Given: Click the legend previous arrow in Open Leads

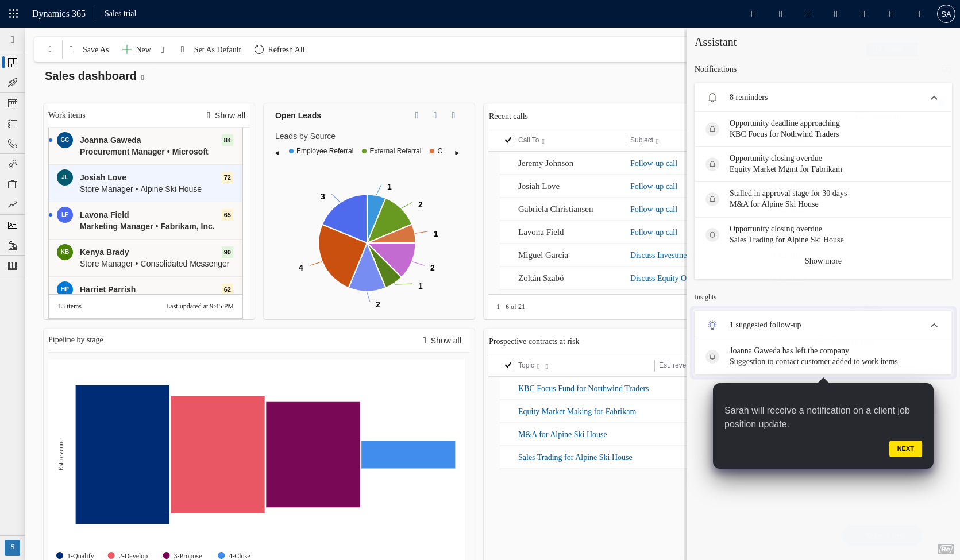Looking at the screenshot, I should coord(277,153).
